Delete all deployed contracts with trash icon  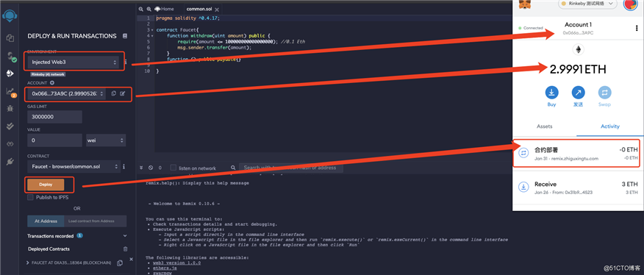click(125, 249)
